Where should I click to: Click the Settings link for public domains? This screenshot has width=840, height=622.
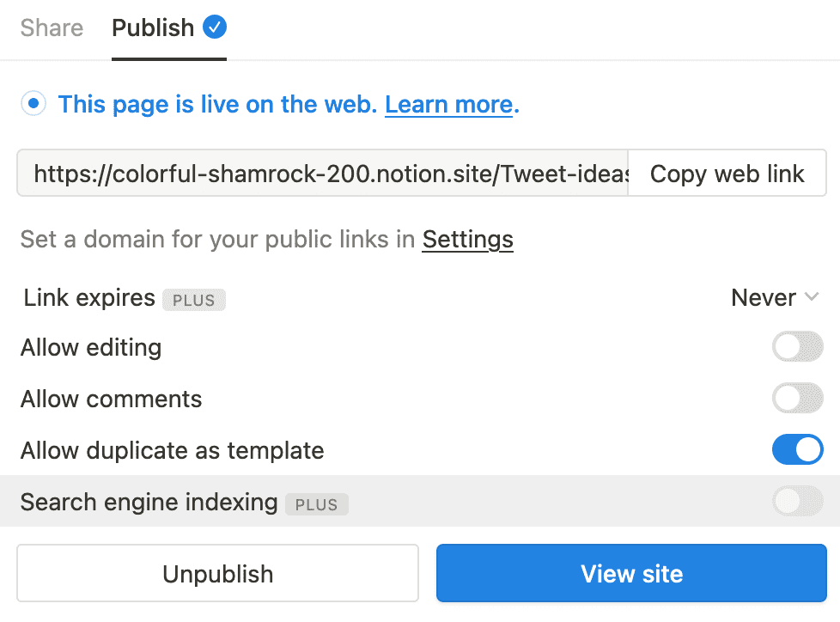[467, 239]
